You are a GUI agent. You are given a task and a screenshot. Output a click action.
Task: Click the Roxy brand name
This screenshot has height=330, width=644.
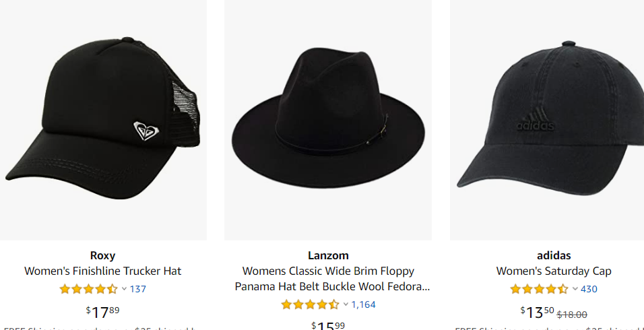pos(103,255)
